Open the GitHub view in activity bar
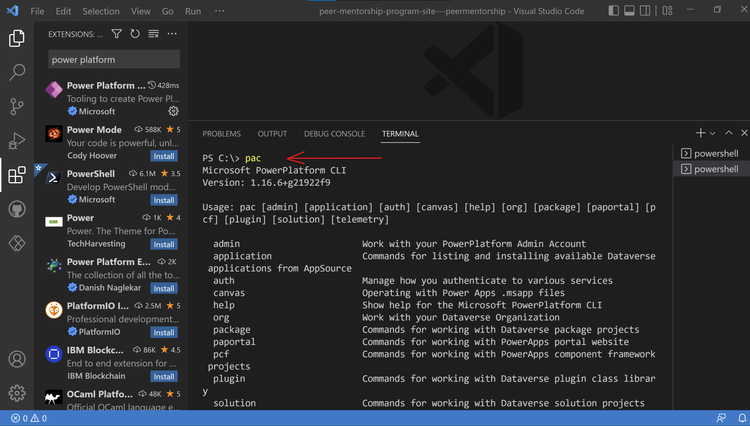The image size is (750, 426). point(17,209)
